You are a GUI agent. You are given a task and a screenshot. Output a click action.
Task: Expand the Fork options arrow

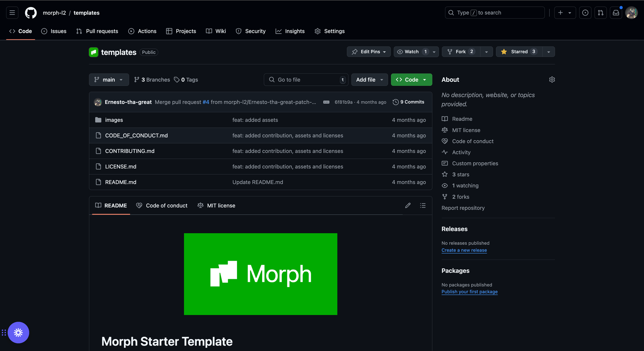coord(486,52)
